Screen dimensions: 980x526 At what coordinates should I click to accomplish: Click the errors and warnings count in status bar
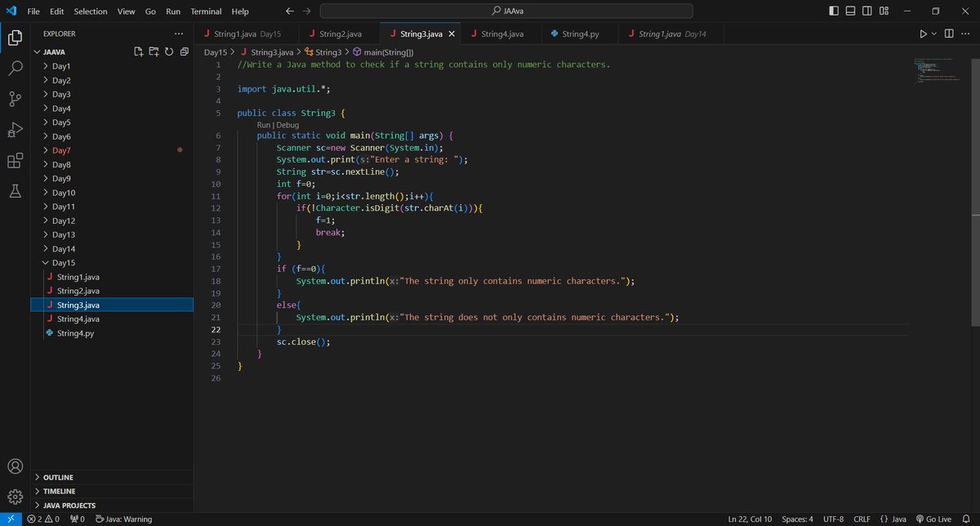point(44,519)
